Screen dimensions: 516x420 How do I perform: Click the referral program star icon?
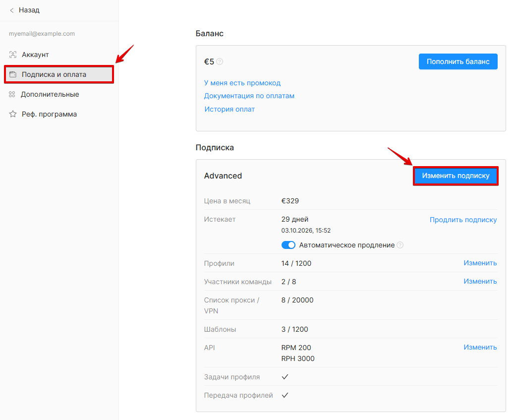(13, 114)
